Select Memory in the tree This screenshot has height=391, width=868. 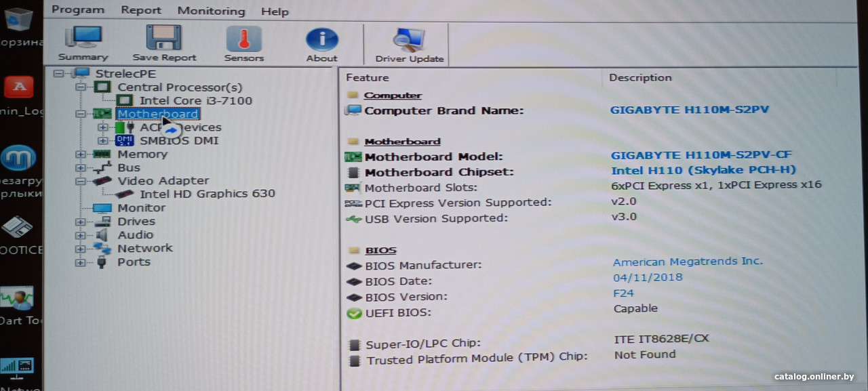coord(142,154)
